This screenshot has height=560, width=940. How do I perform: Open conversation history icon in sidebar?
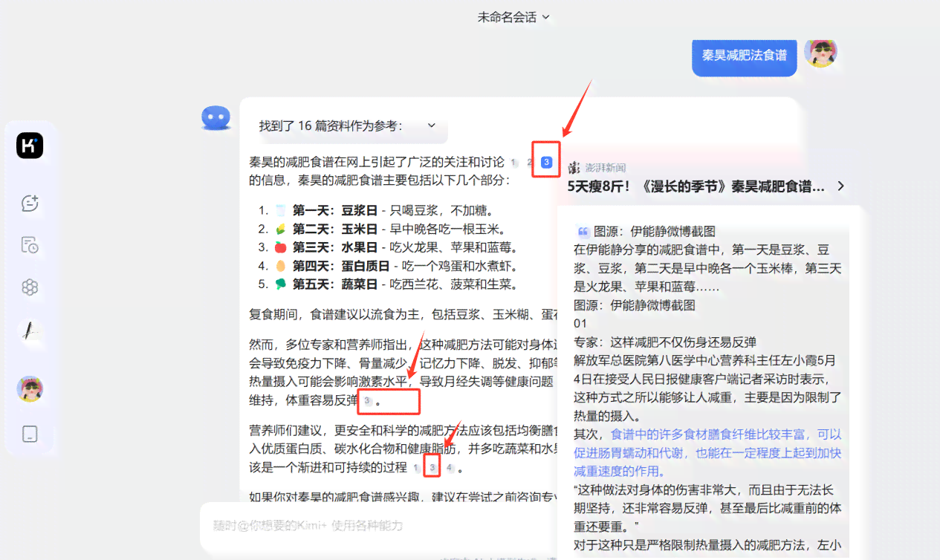(x=30, y=245)
